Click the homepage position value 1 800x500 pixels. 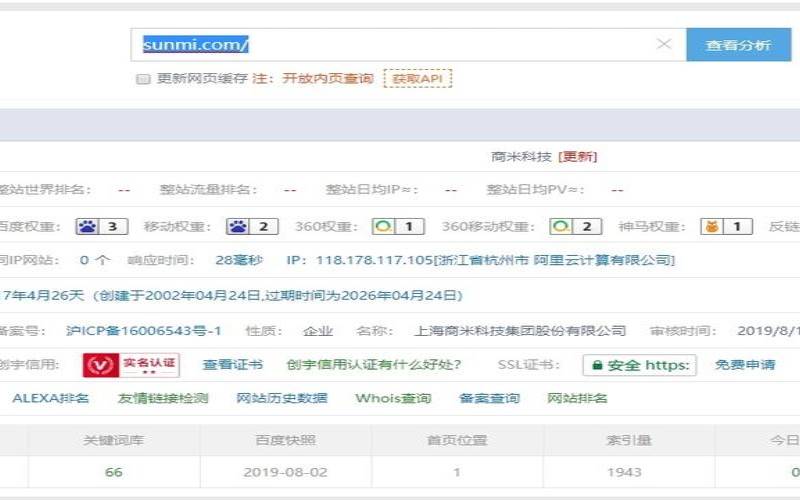[457, 472]
